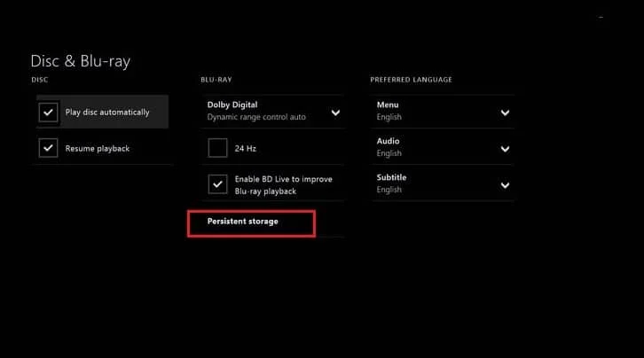Image resolution: width=644 pixels, height=358 pixels.
Task: Click Dynamic range control auto text
Action: click(256, 117)
